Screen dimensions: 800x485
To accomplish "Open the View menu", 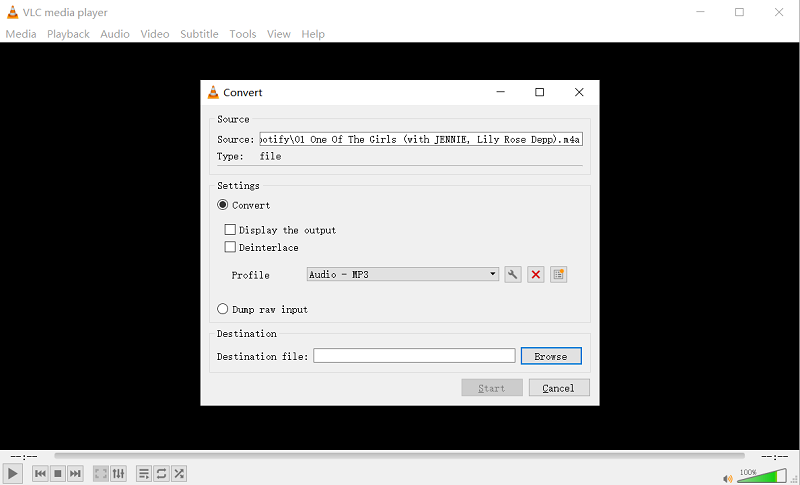I will (279, 34).
